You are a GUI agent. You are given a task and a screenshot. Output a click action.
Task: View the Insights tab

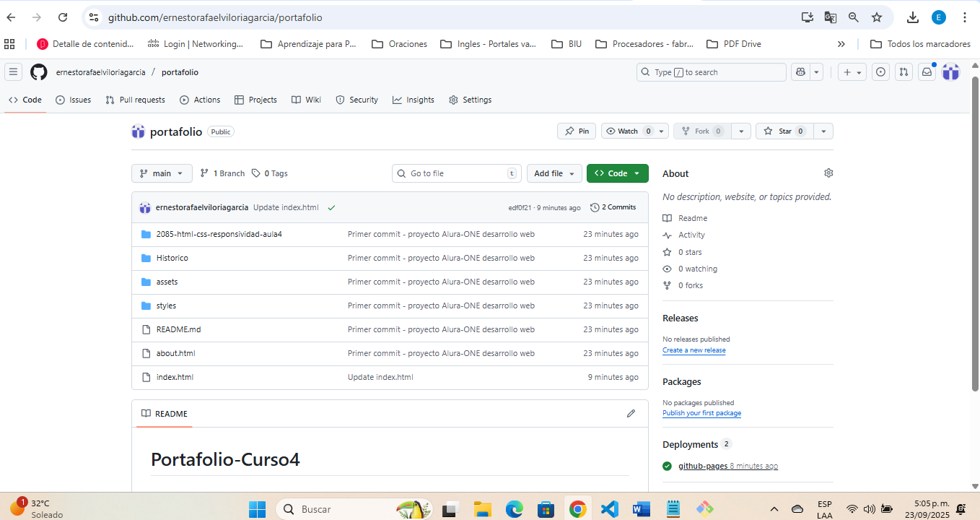[414, 100]
